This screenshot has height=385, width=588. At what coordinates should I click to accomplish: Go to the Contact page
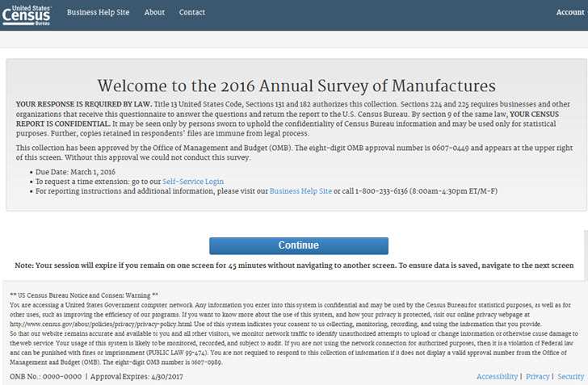pyautogui.click(x=192, y=12)
